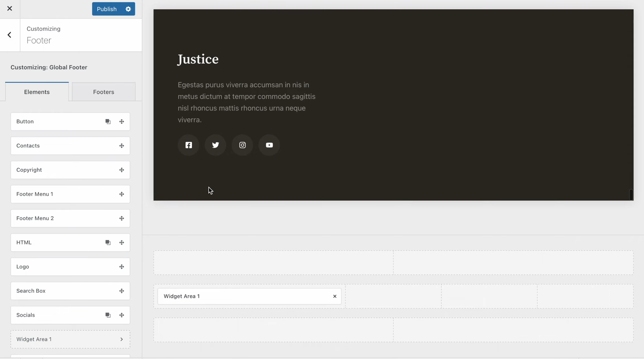Open the publish settings gear icon
This screenshot has height=359, width=644.
[128, 9]
